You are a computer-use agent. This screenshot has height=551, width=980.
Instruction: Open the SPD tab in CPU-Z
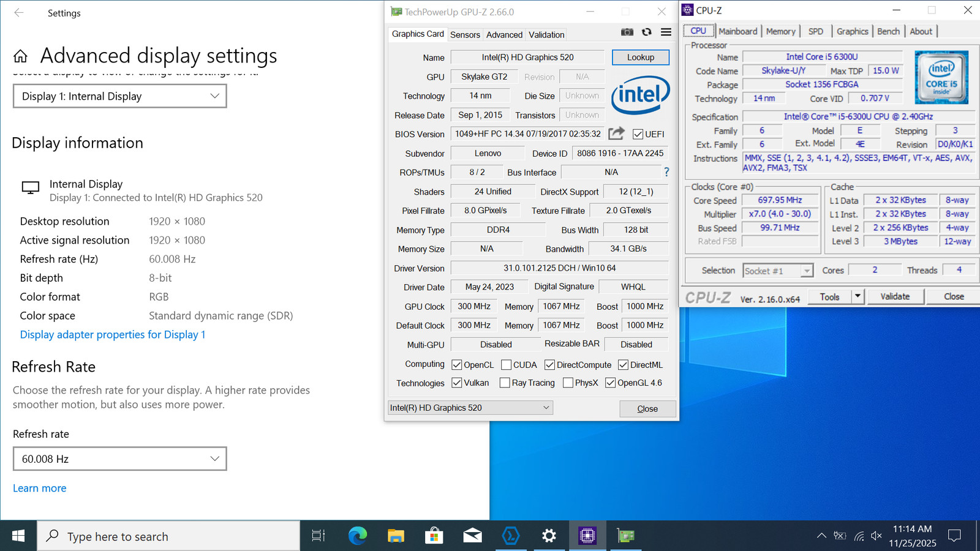pos(816,31)
